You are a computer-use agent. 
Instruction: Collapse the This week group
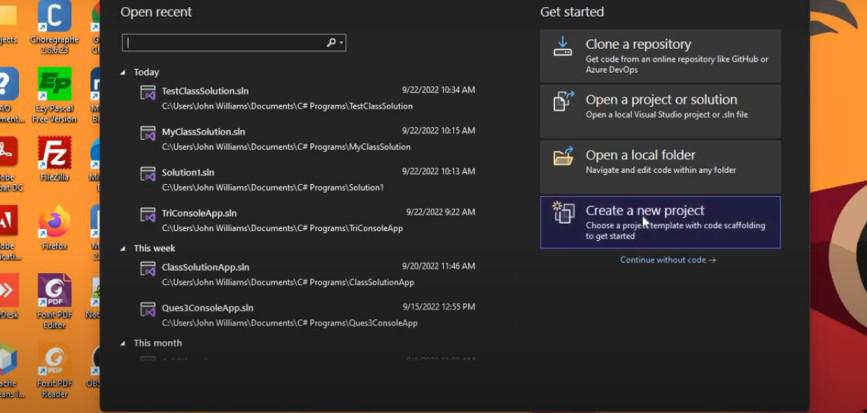tap(123, 248)
